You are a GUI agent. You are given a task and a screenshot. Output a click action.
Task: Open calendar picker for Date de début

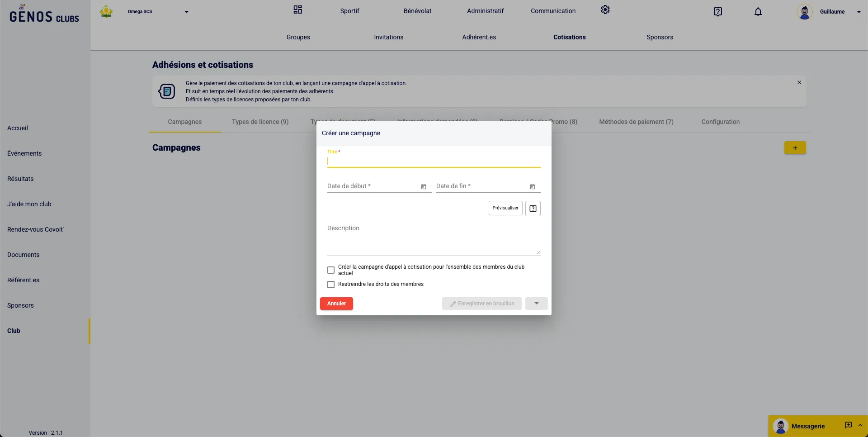424,187
